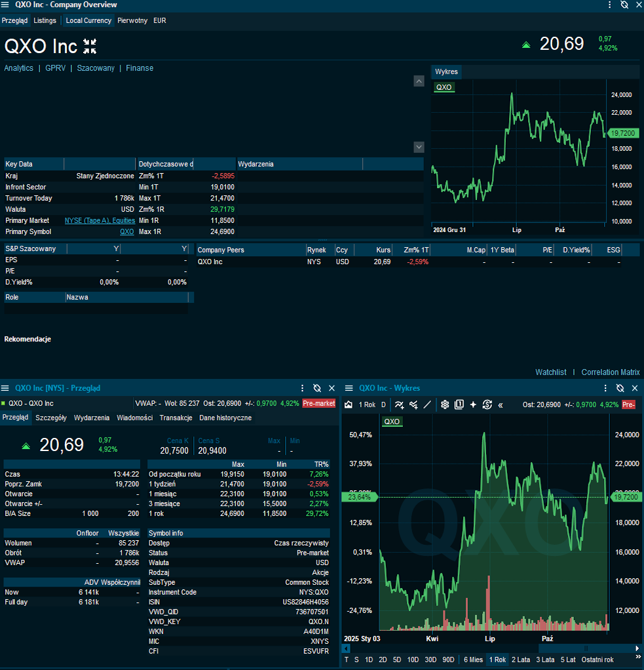Screen dimensions: 644x670
Task: Select the trend line drawing tool
Action: [427, 404]
